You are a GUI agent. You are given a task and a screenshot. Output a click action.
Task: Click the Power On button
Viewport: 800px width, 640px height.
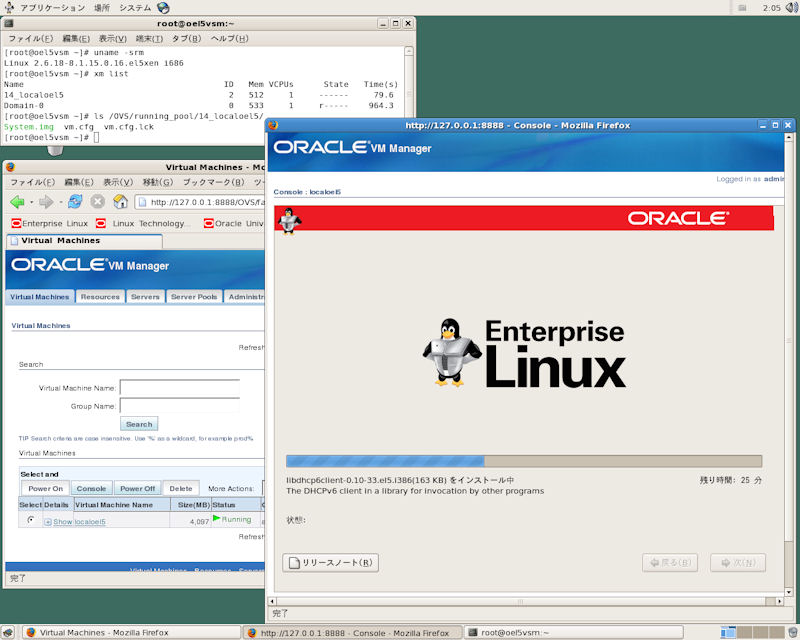point(45,488)
